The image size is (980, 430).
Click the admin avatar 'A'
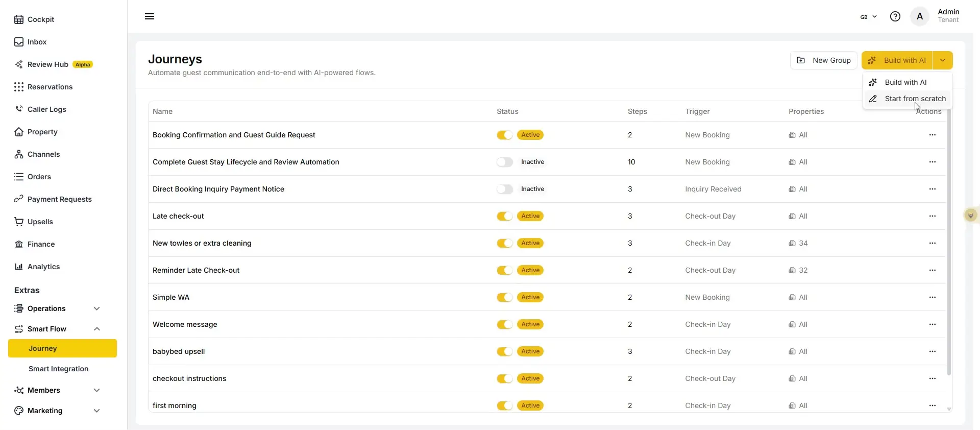(920, 16)
